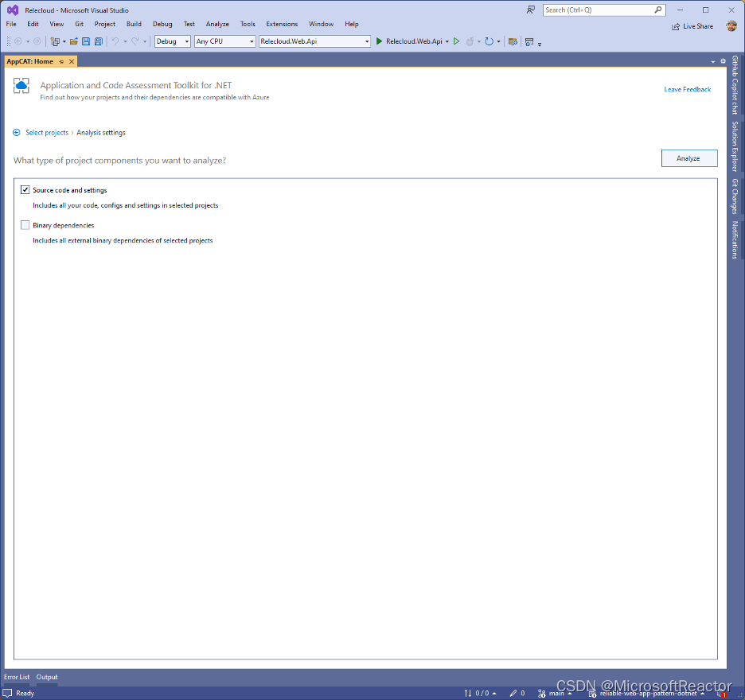Viewport: 745px width, 700px height.
Task: Click the Start Without Debugging outline play icon
Action: [457, 41]
